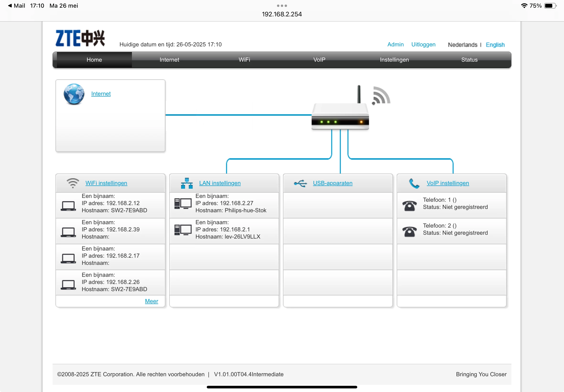Tap the 192.168.2.254 address bar
This screenshot has height=392, width=564.
click(282, 14)
